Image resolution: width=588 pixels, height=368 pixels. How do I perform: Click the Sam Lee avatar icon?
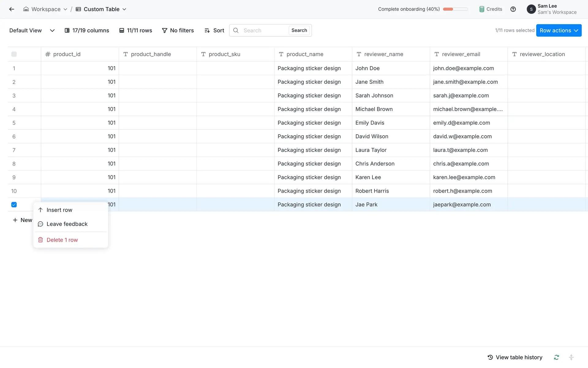(x=531, y=9)
